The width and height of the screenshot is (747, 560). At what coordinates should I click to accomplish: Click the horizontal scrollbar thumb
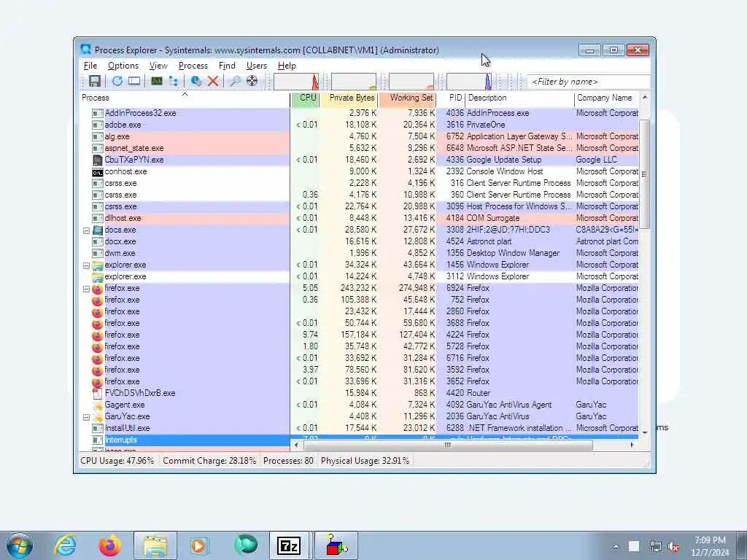[448, 446]
